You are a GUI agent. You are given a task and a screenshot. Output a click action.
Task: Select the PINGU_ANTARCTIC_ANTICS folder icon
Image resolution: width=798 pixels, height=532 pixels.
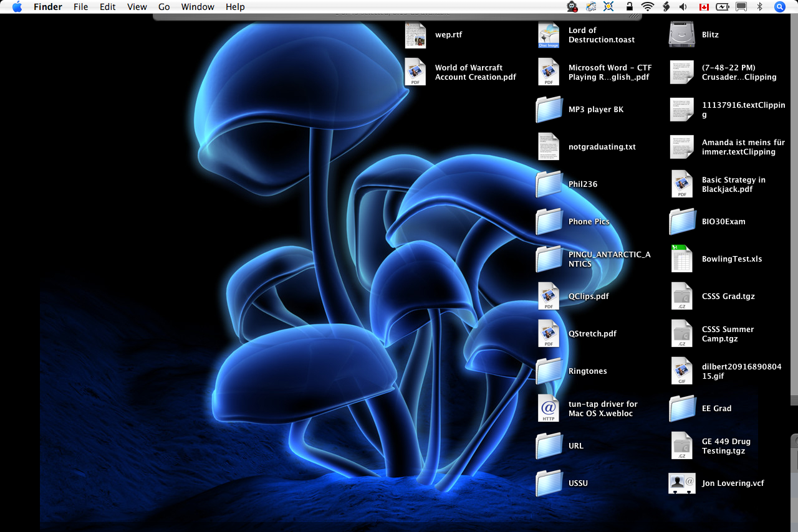pyautogui.click(x=549, y=259)
